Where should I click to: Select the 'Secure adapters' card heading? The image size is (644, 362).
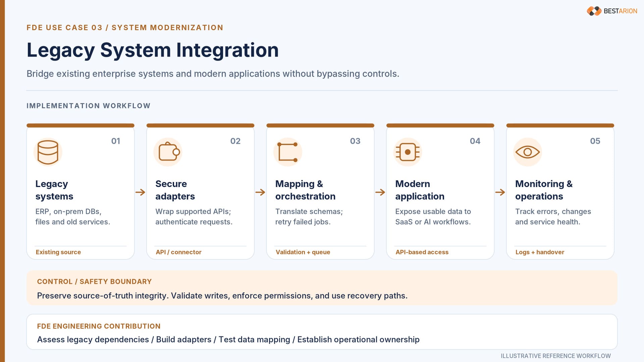(175, 190)
